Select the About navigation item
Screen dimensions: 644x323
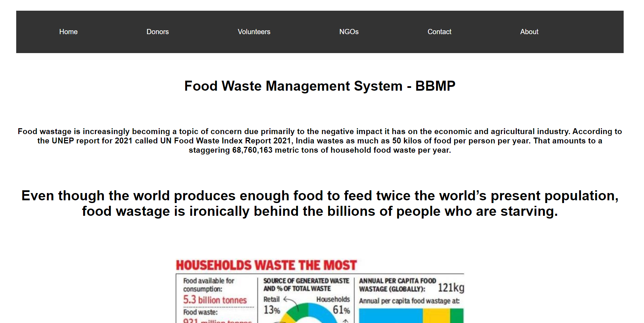pos(529,32)
